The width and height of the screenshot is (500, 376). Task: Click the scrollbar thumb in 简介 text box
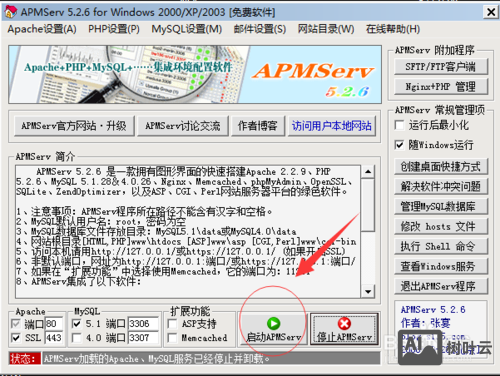[368, 205]
